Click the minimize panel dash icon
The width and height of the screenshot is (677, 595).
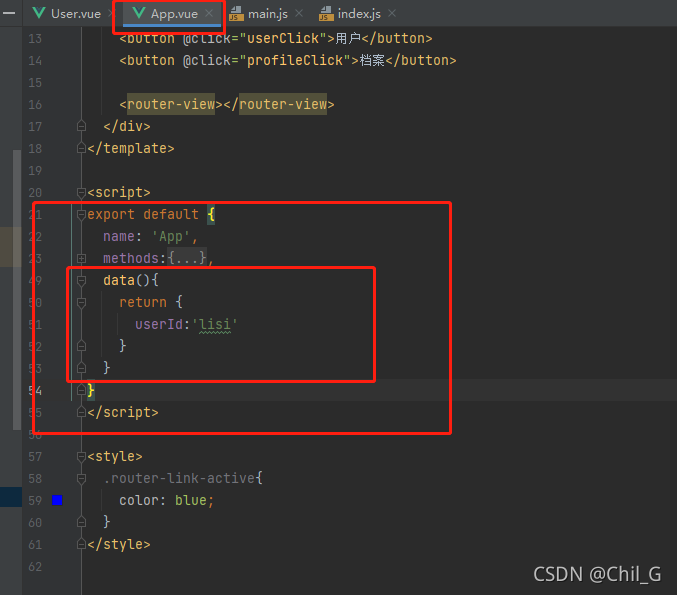pos(9,13)
